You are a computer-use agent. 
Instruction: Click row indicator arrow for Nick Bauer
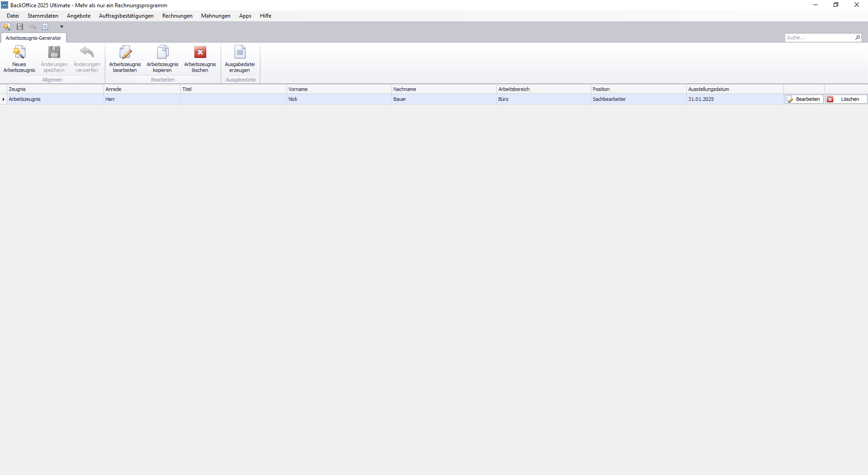4,99
